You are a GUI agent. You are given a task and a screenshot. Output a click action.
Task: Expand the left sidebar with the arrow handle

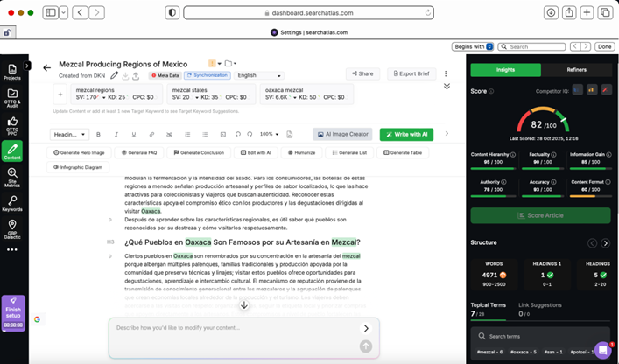point(27,66)
